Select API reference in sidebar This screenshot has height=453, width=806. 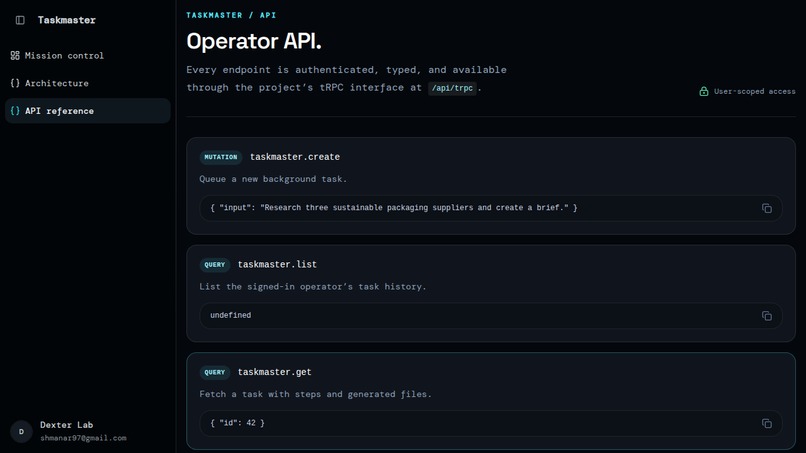(x=87, y=111)
